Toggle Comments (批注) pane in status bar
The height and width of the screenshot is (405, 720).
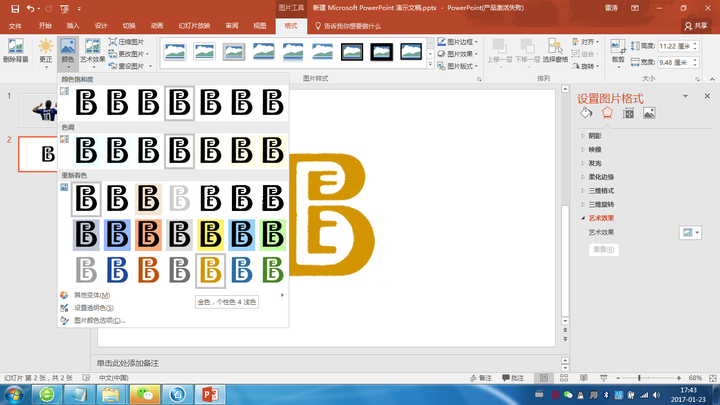(513, 378)
